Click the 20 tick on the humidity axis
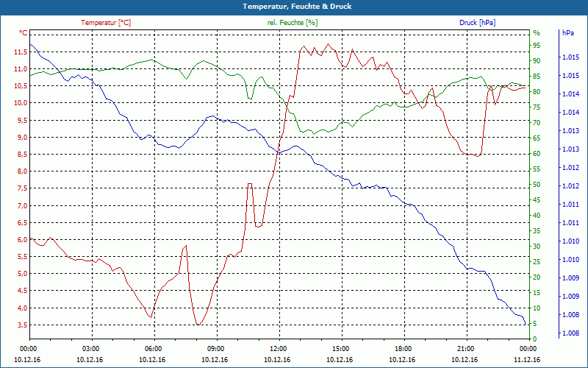The height and width of the screenshot is (368, 588). coord(537,277)
